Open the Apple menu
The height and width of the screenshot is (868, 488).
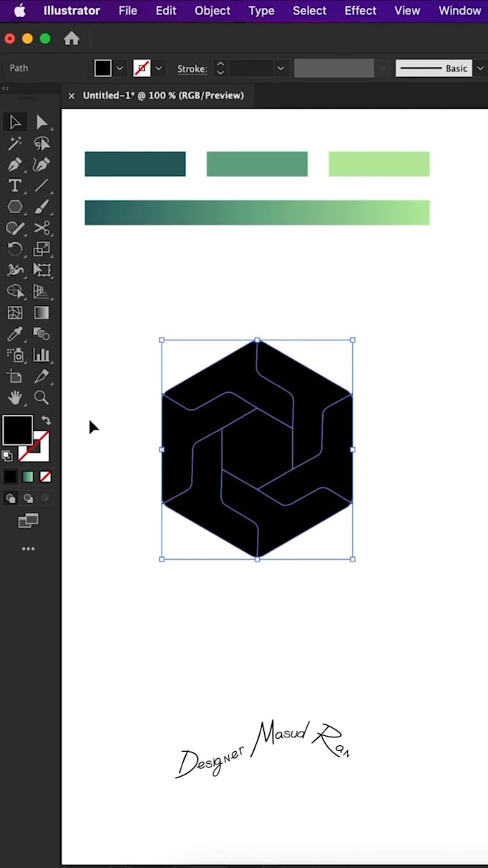coord(19,11)
